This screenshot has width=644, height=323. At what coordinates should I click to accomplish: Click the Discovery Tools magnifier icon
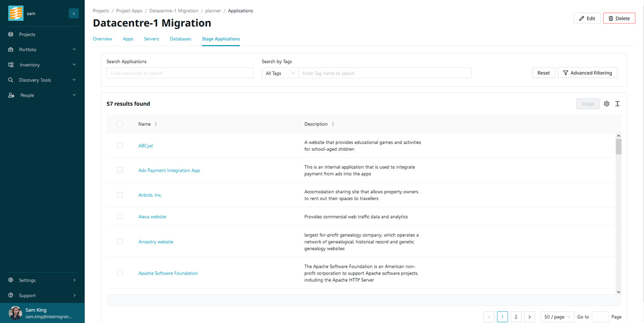11,80
